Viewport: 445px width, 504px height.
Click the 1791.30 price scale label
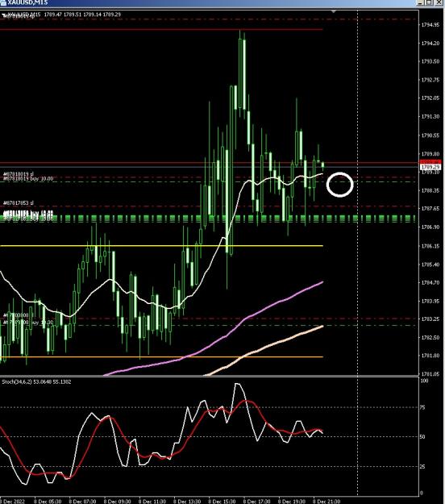tap(430, 116)
